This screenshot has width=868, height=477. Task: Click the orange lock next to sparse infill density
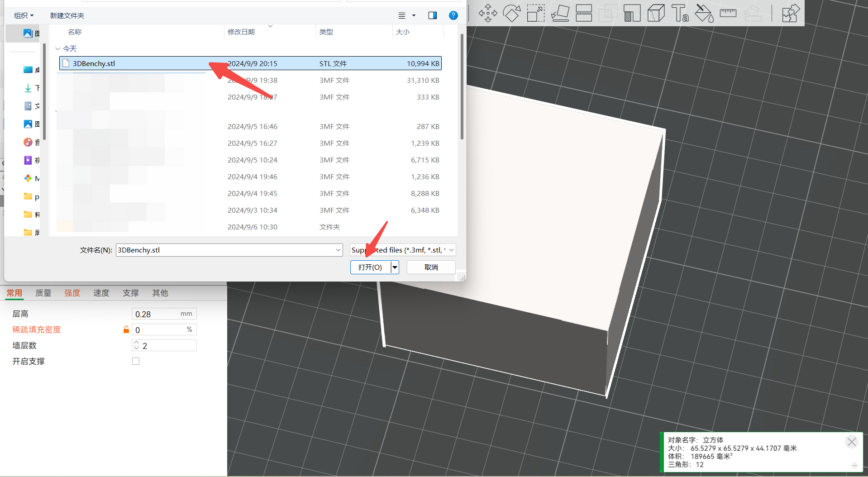(x=126, y=329)
